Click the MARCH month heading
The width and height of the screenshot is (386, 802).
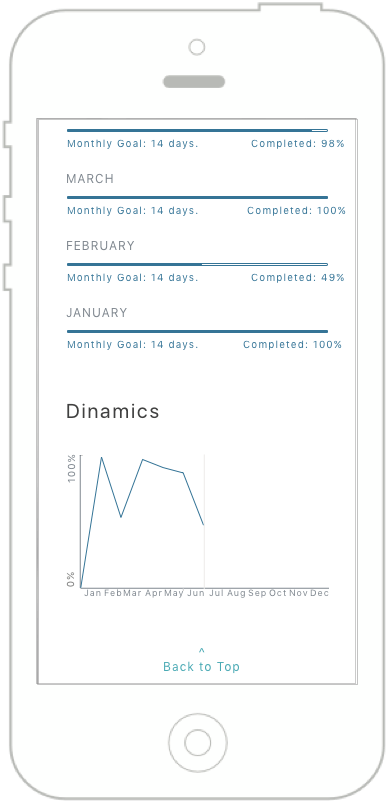90,179
